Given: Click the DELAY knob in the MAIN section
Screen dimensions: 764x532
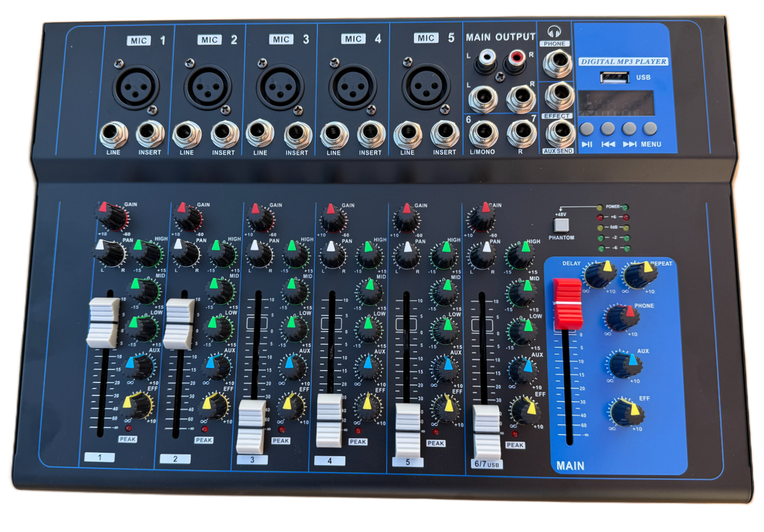Looking at the screenshot, I should (600, 275).
